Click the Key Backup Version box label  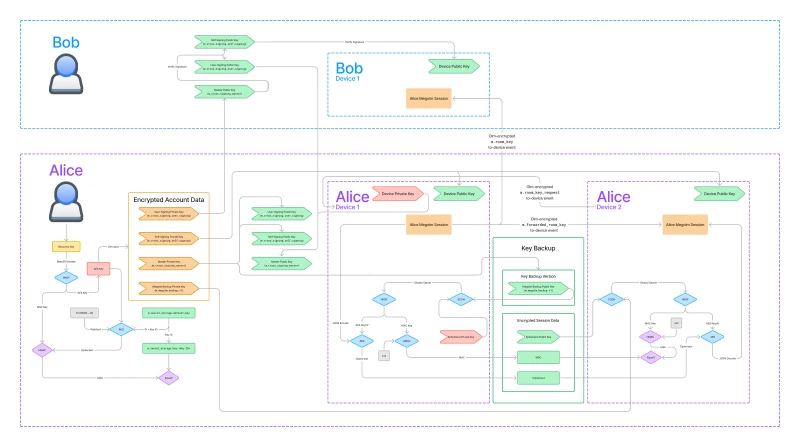pyautogui.click(x=537, y=274)
